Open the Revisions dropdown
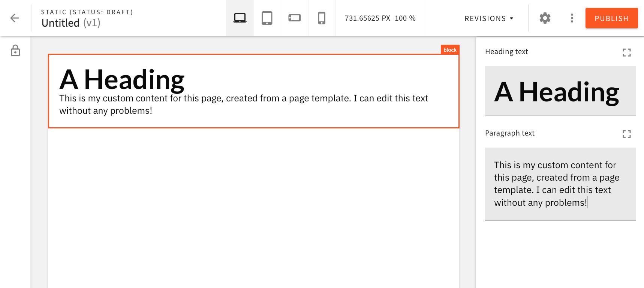This screenshot has height=288, width=644. 485,18
